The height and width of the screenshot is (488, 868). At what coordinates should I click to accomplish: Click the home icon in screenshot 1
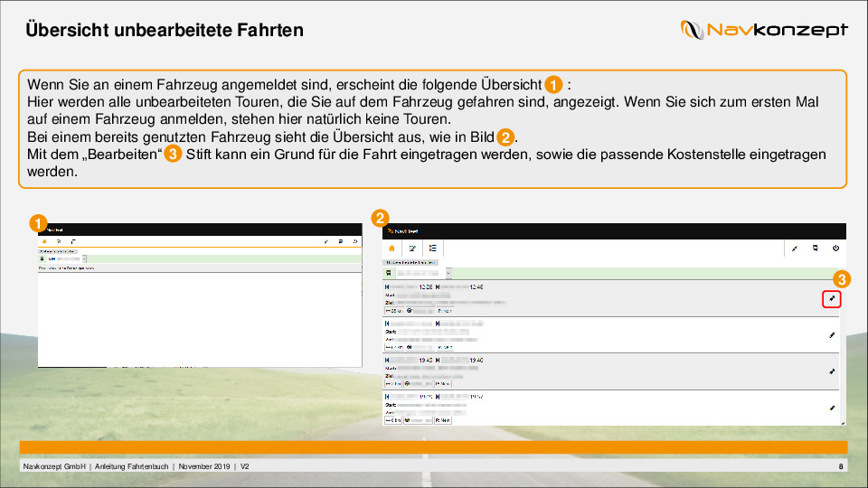44,242
